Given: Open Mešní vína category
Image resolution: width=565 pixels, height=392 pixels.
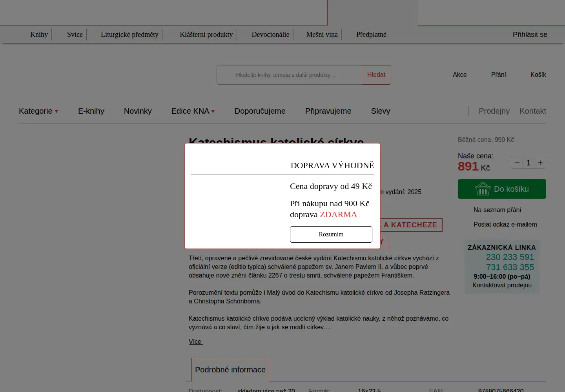Looking at the screenshot, I should click(322, 34).
